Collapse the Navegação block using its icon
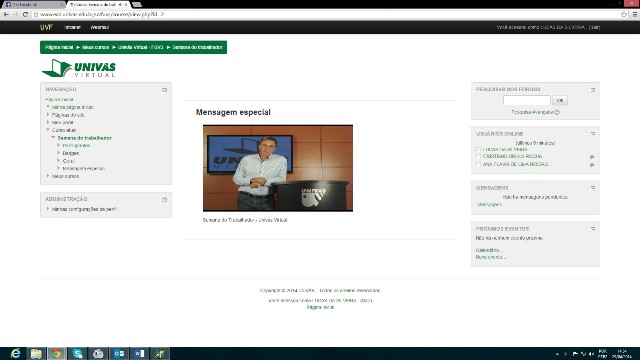The width and height of the screenshot is (640, 360). click(164, 90)
